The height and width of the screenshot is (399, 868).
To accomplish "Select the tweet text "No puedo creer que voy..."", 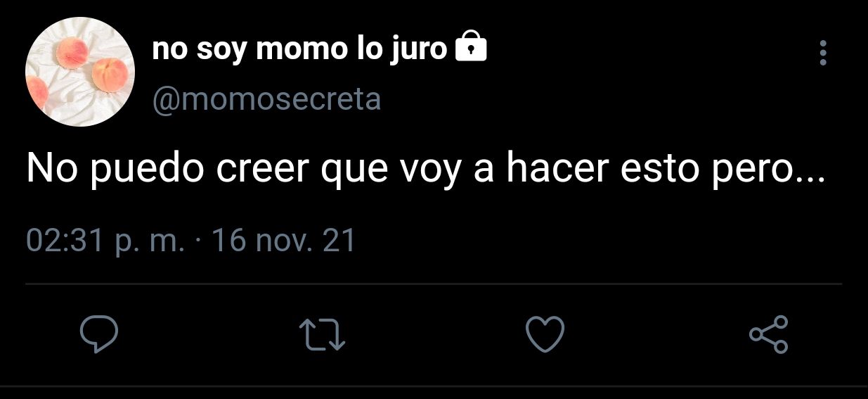I will point(426,170).
